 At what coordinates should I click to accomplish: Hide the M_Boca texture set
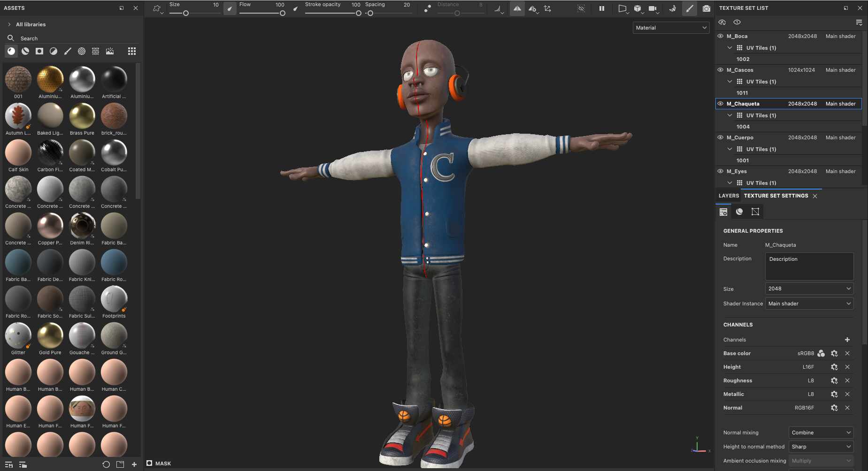click(721, 36)
